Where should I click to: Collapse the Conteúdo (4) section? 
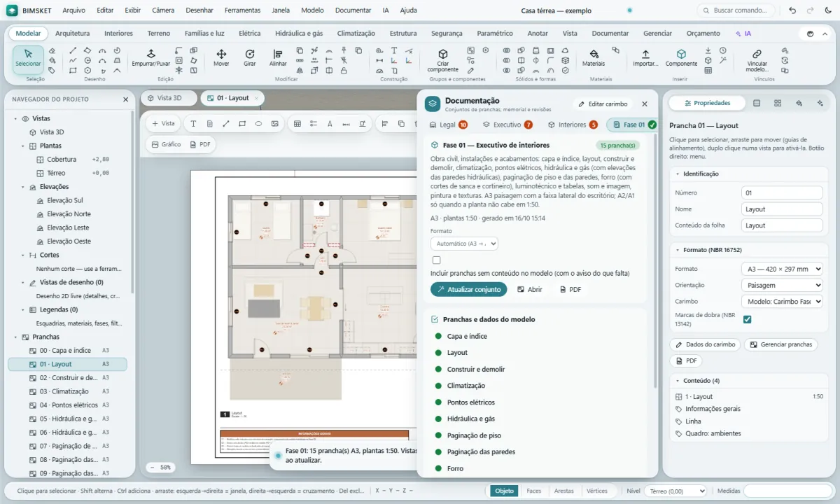click(677, 381)
